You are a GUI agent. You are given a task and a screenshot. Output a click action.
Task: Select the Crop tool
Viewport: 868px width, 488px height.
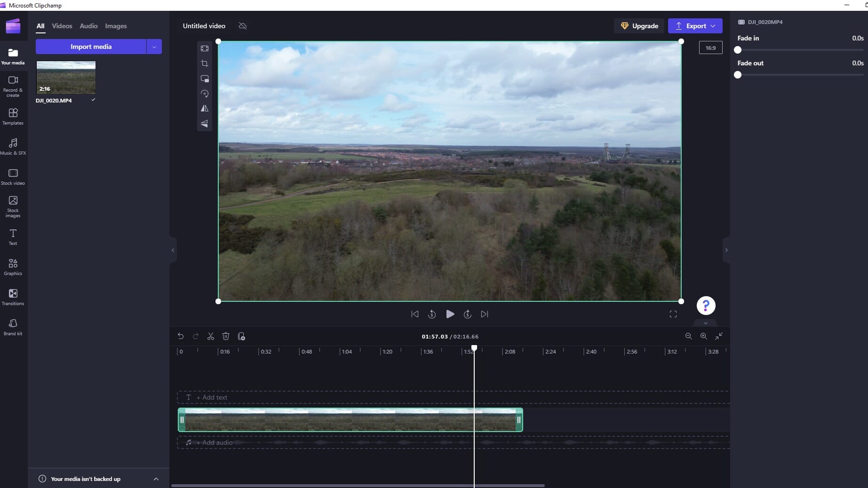[205, 63]
